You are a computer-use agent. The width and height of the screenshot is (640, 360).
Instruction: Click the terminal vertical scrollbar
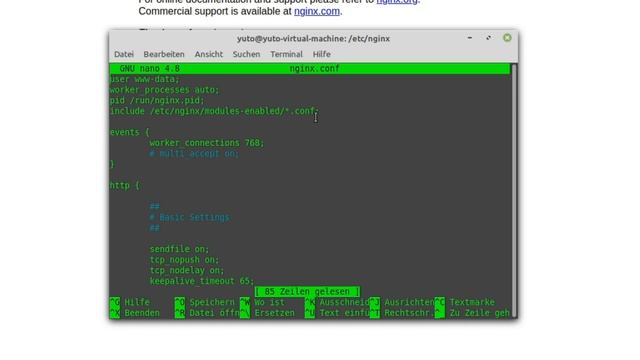click(x=514, y=190)
